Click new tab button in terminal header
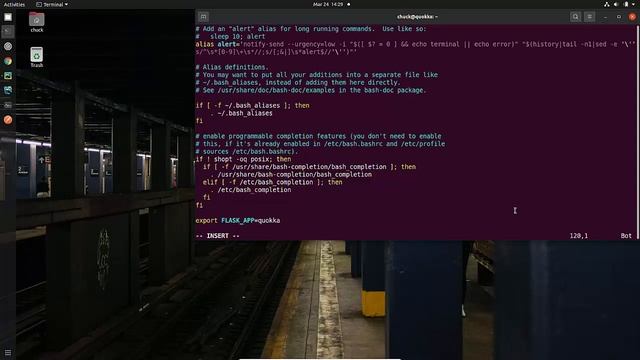This screenshot has width=640, height=360. (203, 17)
